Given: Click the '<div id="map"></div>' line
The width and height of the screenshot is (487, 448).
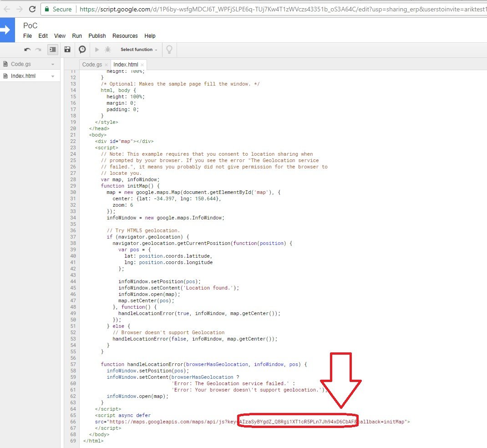Looking at the screenshot, I should tap(124, 141).
